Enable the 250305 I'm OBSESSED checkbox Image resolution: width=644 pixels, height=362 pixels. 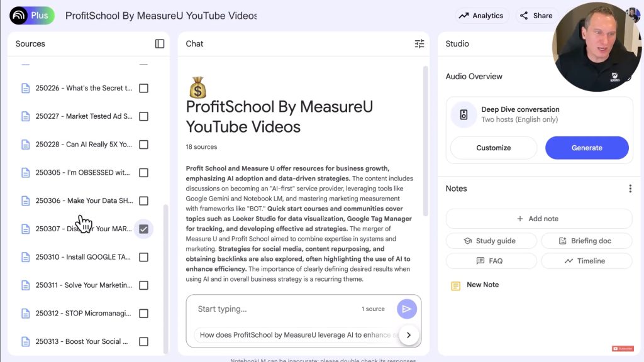coord(144,173)
